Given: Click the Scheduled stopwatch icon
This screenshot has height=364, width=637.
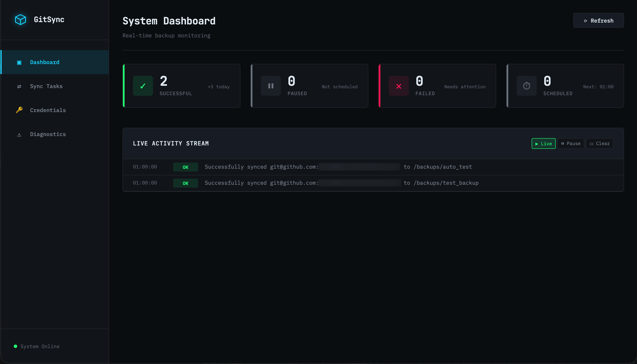Looking at the screenshot, I should 527,86.
